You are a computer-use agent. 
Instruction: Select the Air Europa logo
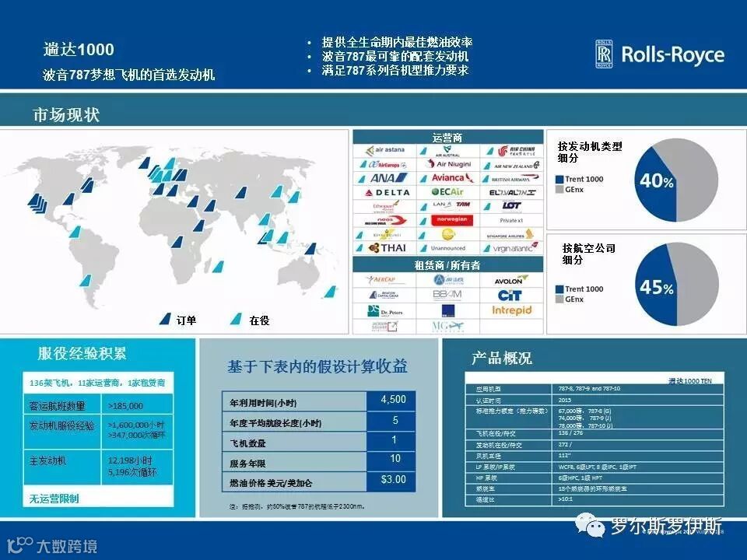tap(388, 165)
